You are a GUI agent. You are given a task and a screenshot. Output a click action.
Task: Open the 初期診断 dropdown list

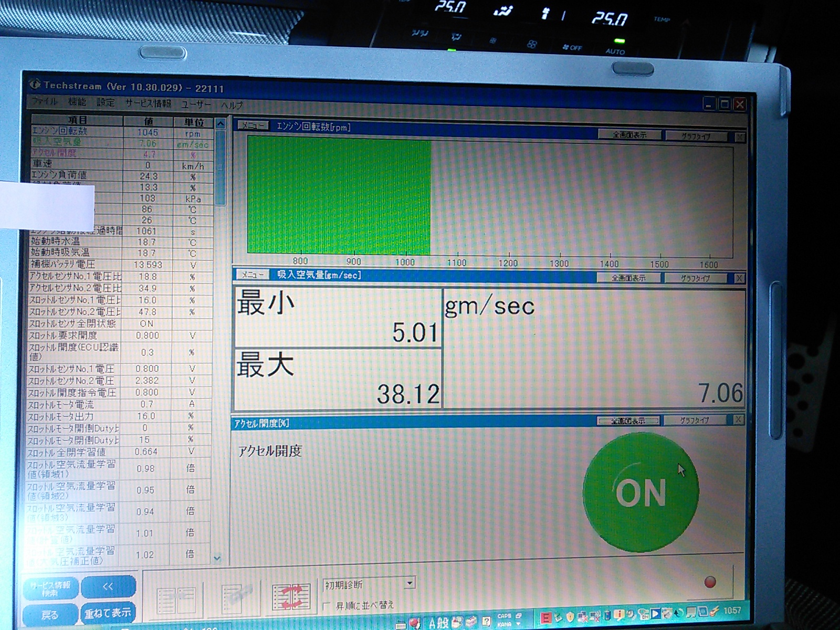(x=410, y=583)
